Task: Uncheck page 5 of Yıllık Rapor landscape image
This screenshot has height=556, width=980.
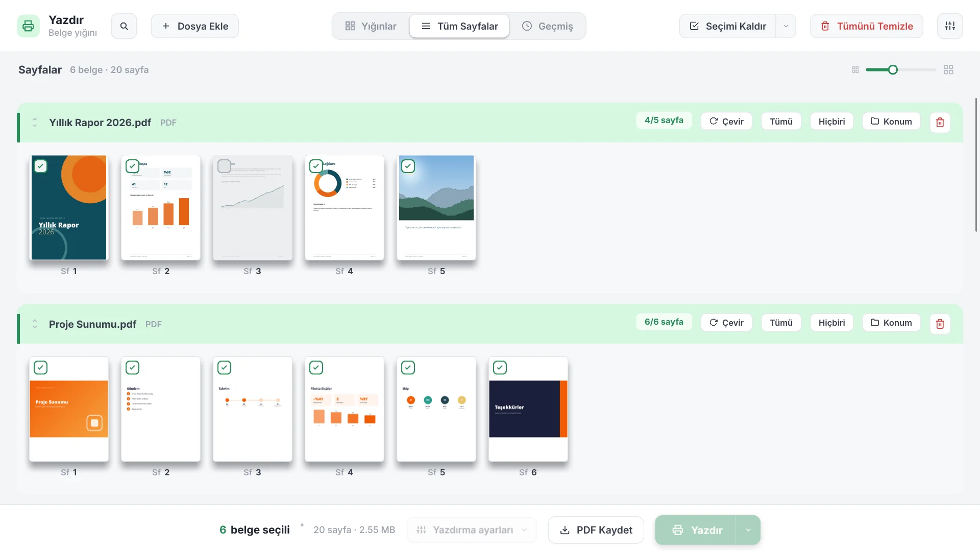Action: [408, 166]
